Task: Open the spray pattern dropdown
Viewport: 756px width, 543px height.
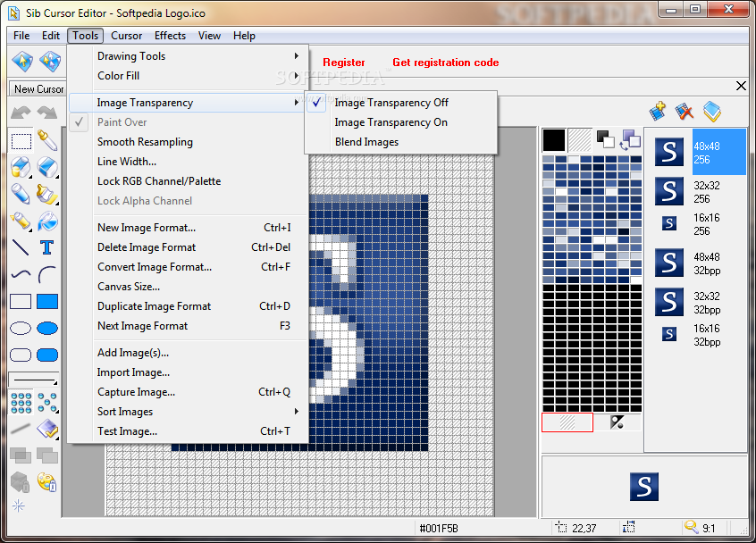Action: coord(47,403)
